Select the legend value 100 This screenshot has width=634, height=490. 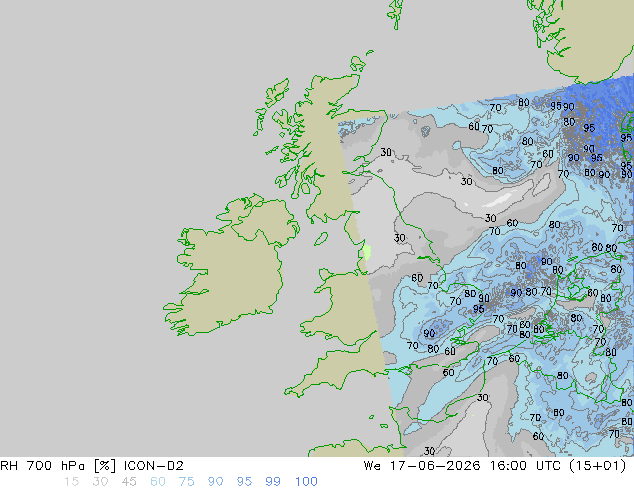[x=306, y=482]
